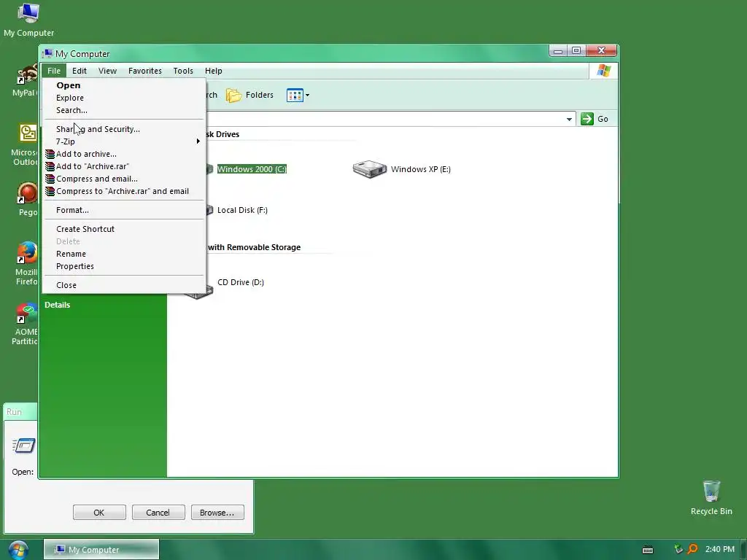Click Cancel in the Run dialog

(x=158, y=513)
